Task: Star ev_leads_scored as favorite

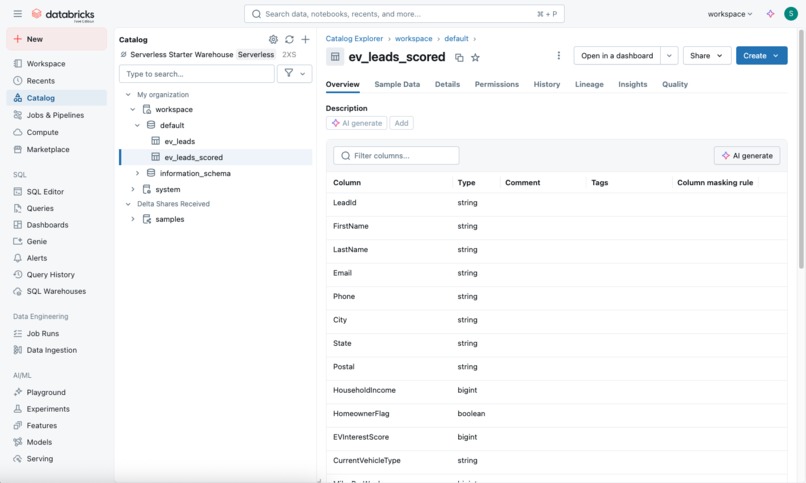Action: pos(475,58)
